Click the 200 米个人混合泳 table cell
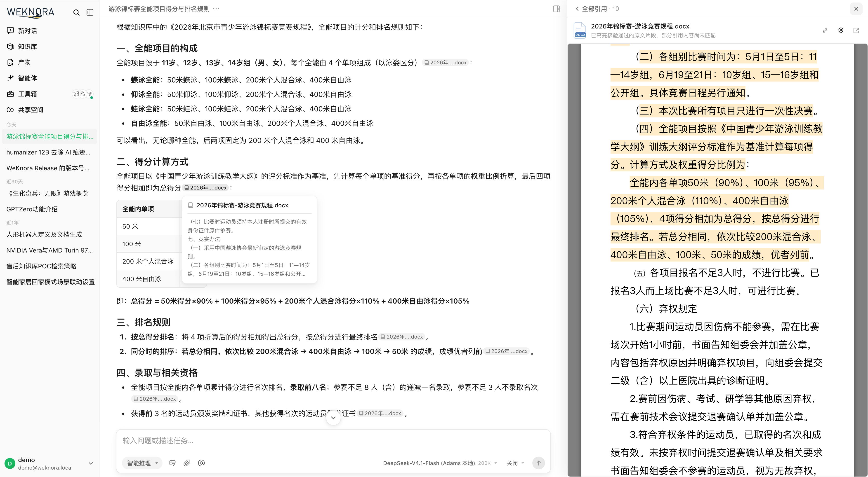 tap(148, 261)
